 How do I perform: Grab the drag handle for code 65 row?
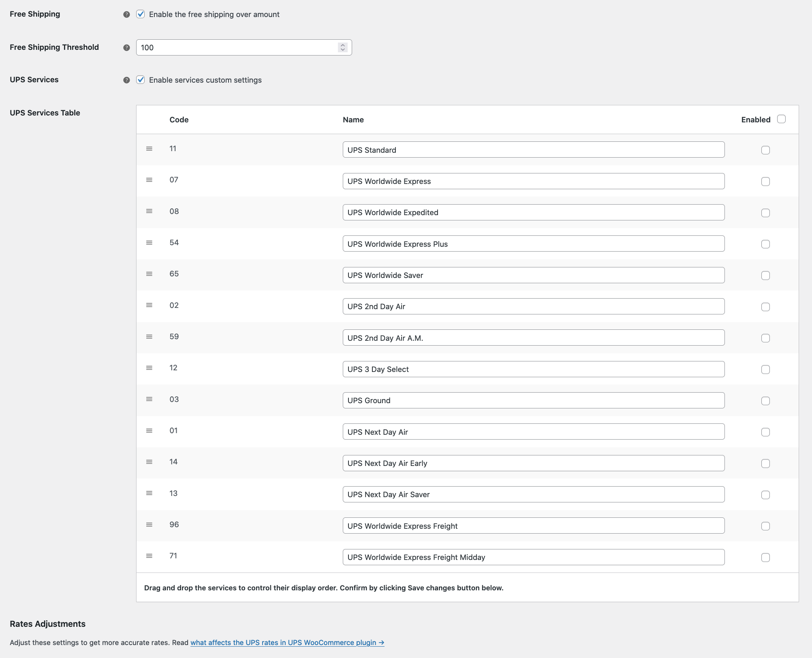[149, 274]
